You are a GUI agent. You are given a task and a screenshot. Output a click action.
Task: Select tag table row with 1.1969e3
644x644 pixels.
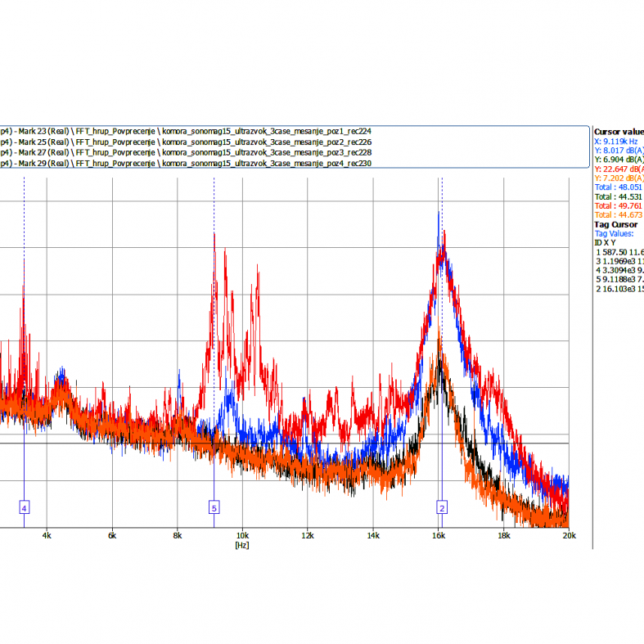tap(619, 261)
